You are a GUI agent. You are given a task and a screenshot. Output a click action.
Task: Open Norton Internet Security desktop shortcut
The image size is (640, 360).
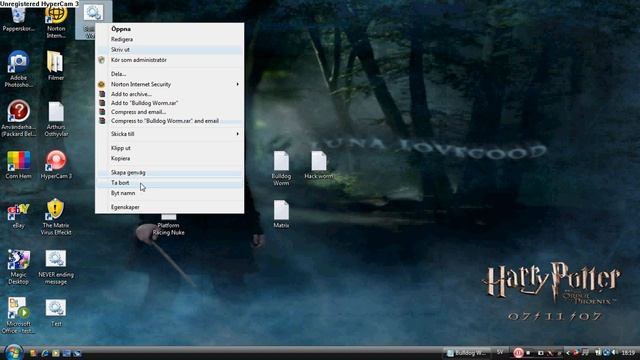[x=56, y=21]
